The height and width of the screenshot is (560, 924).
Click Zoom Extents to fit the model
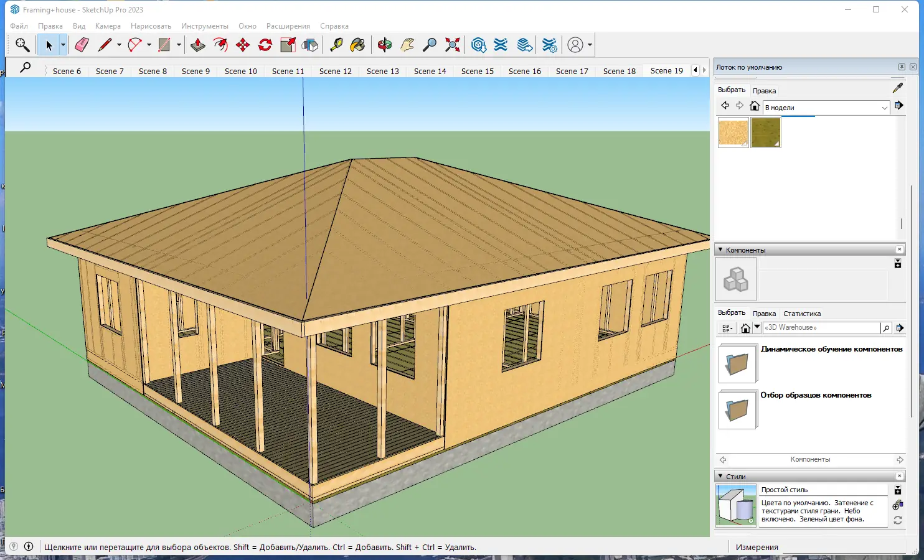pos(452,45)
